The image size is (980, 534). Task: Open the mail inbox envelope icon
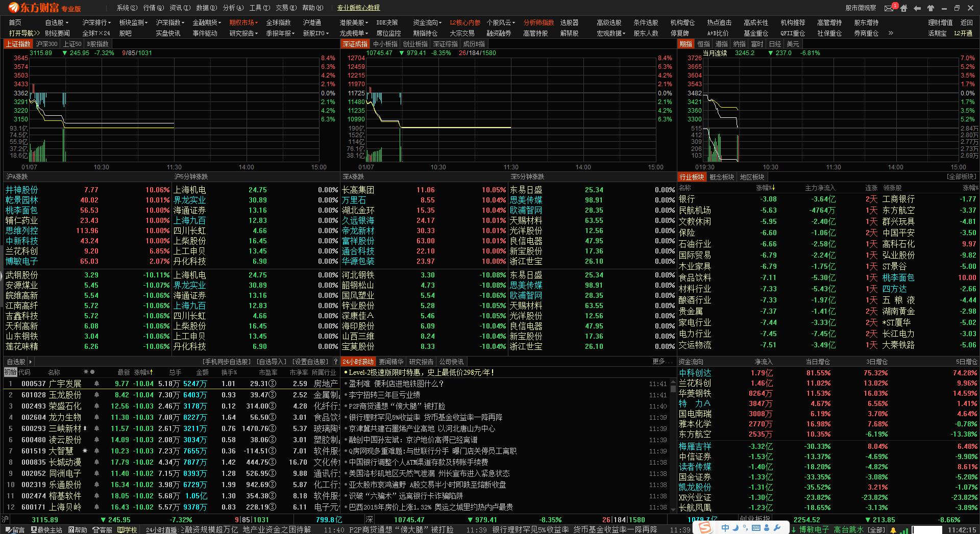click(889, 8)
